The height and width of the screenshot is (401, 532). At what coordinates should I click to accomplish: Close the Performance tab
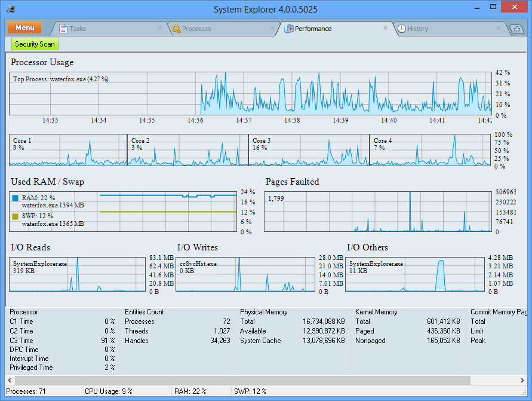click(385, 28)
